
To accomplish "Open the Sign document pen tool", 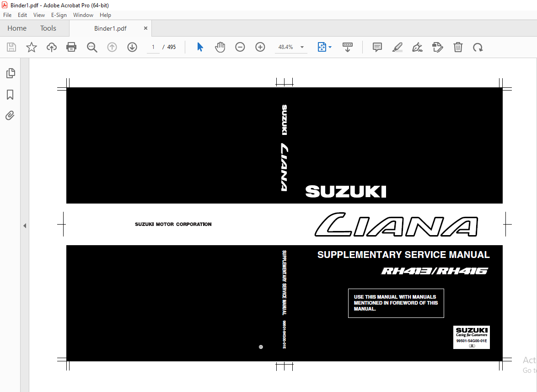I will [x=417, y=47].
